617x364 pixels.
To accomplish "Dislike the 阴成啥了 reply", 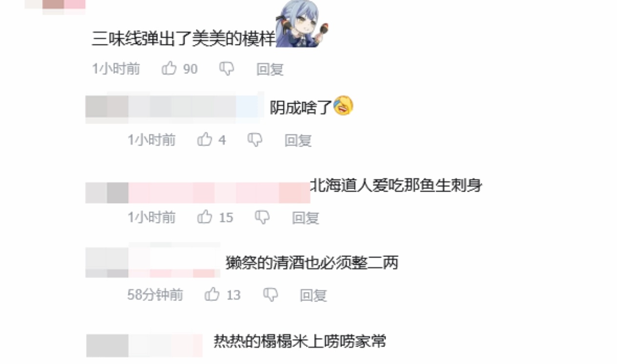I will point(255,140).
